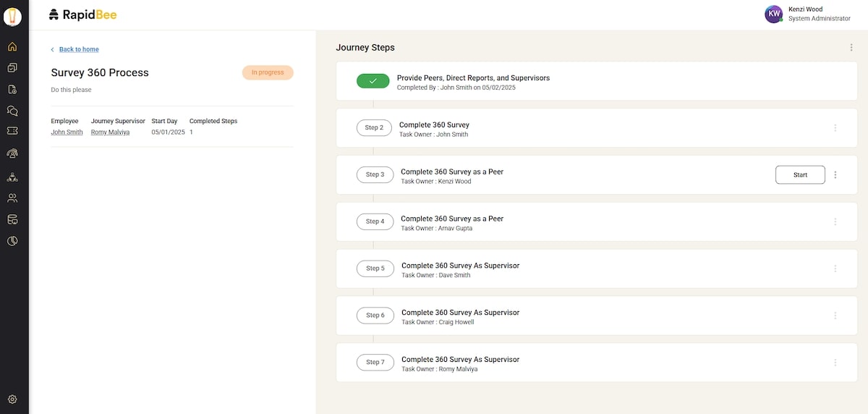Open the Journey Steps kebab menu
This screenshot has height=414, width=868.
pos(851,48)
